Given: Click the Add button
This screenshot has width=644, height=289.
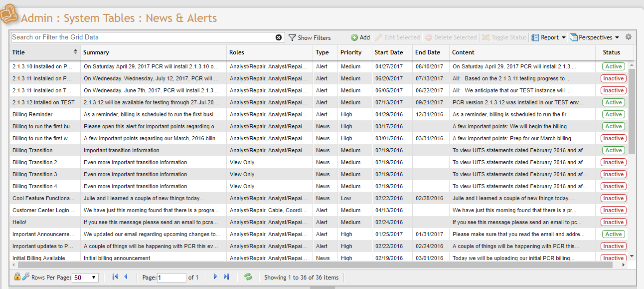Looking at the screenshot, I should (360, 37).
